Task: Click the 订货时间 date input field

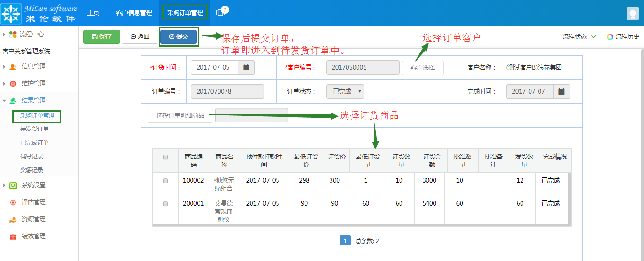Action: tap(214, 68)
